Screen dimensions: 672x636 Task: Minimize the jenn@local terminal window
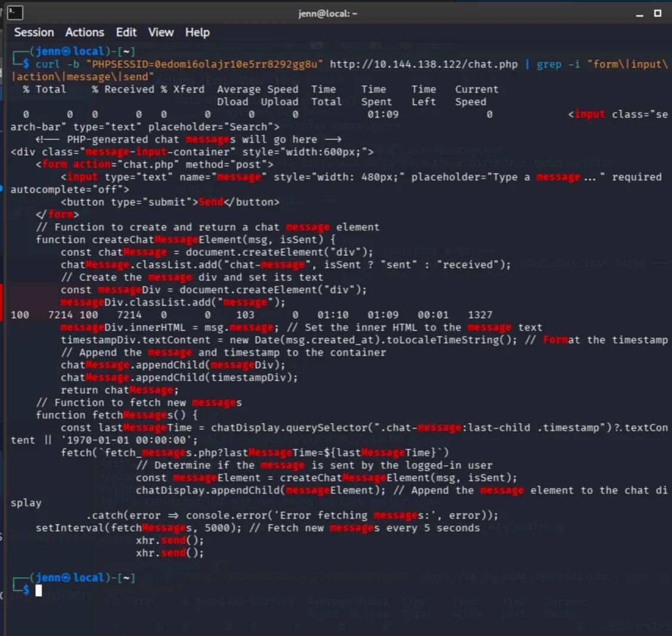point(639,14)
